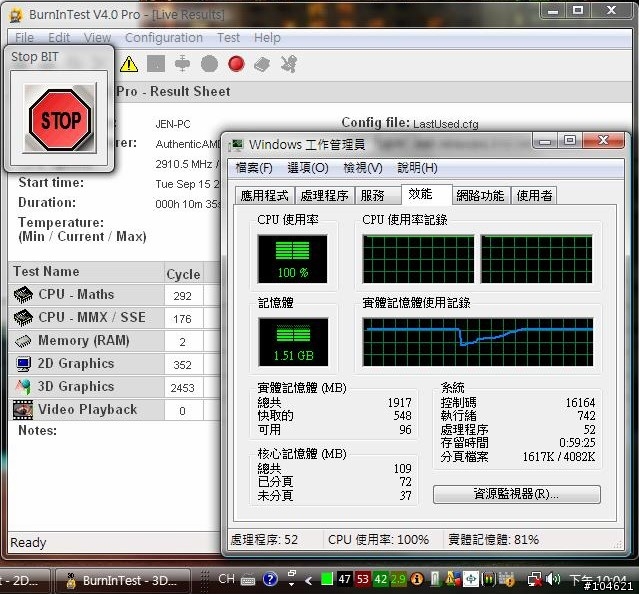The width and height of the screenshot is (639, 594).
Task: Click the taskbar clock
Action: pyautogui.click(x=598, y=579)
